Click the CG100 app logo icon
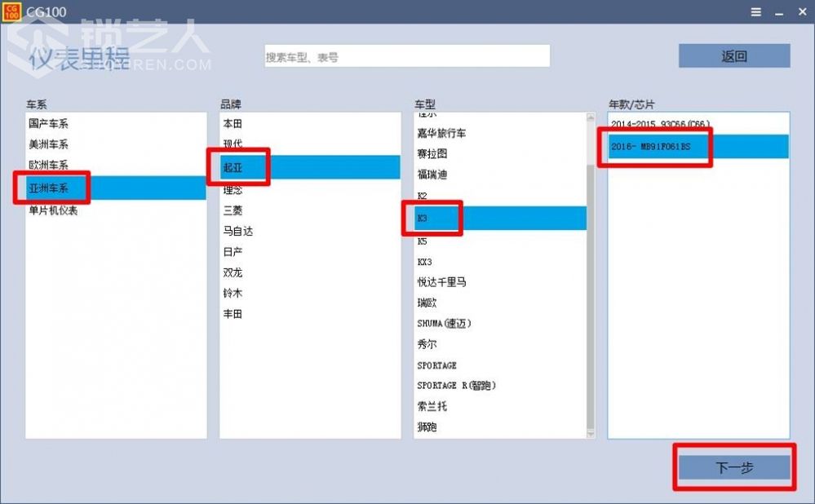The width and height of the screenshot is (815, 504). (x=11, y=11)
